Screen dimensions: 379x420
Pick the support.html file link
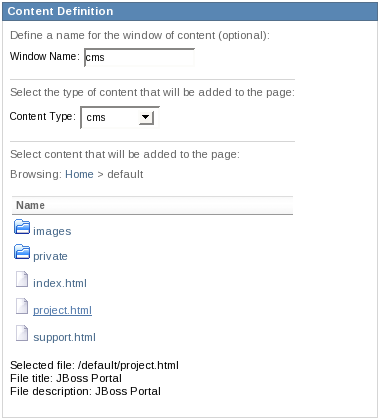(64, 337)
